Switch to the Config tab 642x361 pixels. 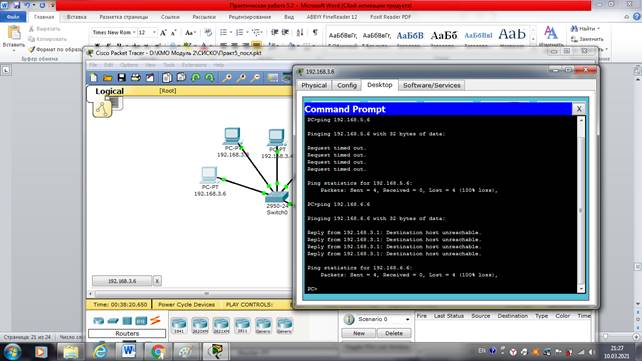click(347, 85)
